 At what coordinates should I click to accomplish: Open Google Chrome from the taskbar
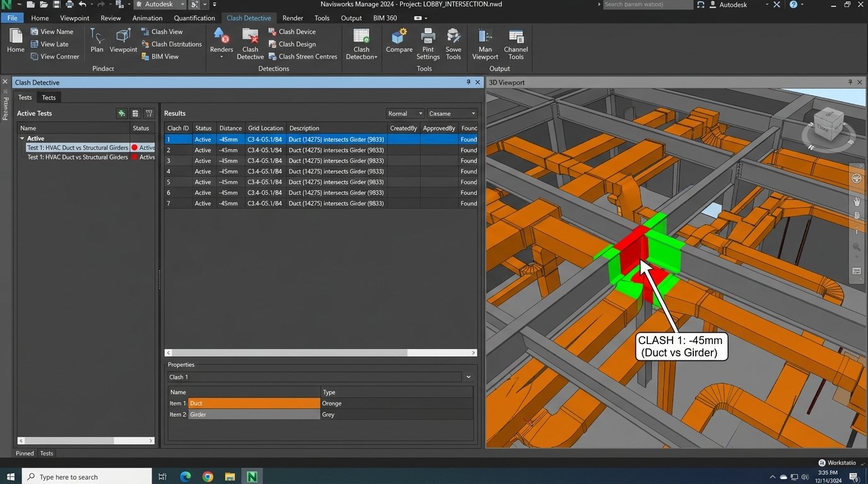click(x=208, y=476)
